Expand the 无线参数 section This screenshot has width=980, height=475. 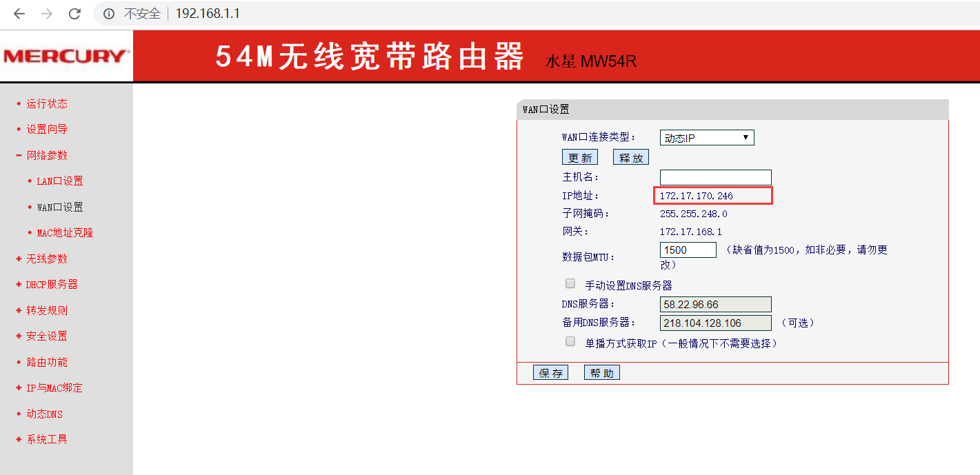pyautogui.click(x=47, y=259)
